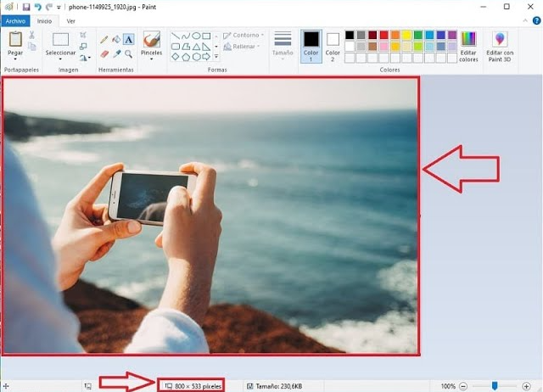Screen dimensions: 543x392
Task: Expand the Seleccionar dropdown
Action: 60,53
